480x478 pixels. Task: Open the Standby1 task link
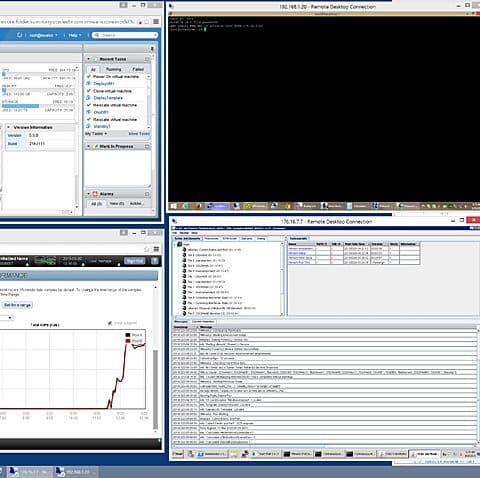102,126
